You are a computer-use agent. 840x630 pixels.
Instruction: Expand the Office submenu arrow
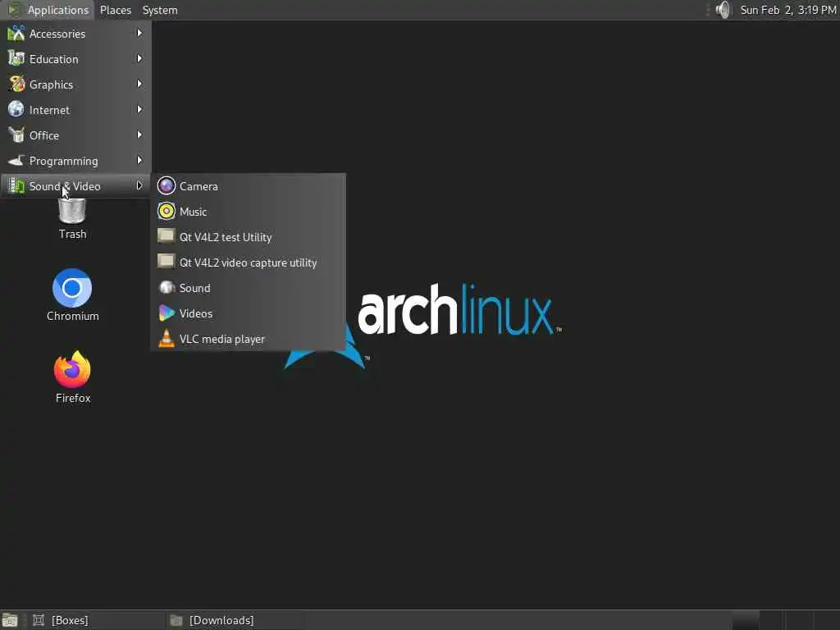(139, 135)
